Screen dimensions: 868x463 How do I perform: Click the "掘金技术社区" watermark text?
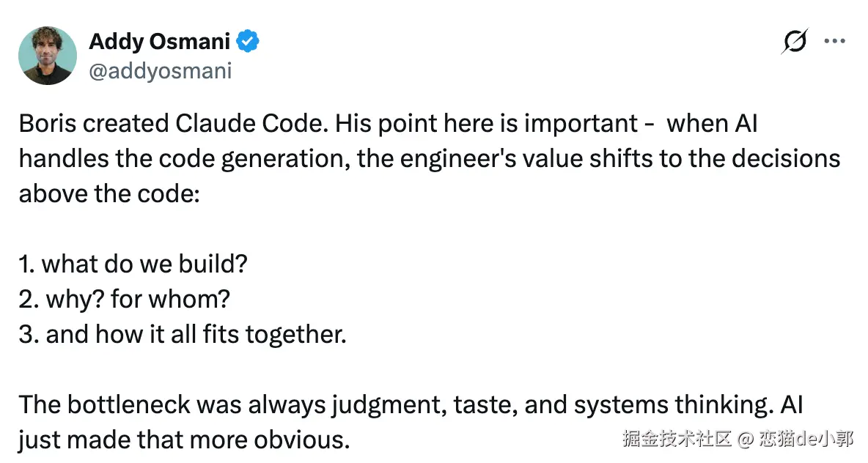pyautogui.click(x=677, y=439)
